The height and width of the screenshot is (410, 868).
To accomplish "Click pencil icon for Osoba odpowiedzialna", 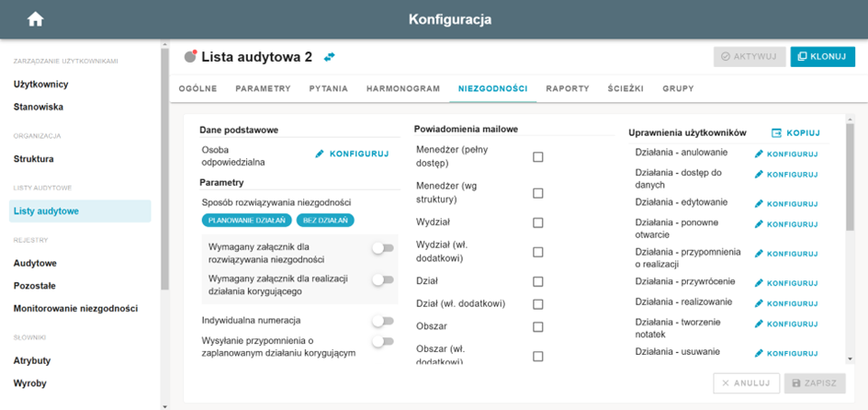I will tap(320, 154).
